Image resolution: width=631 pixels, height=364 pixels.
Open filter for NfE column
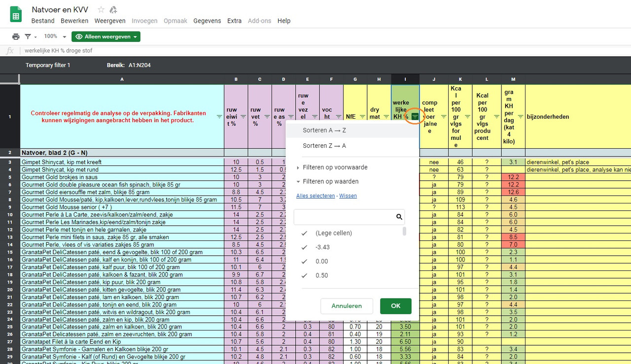[x=362, y=117]
